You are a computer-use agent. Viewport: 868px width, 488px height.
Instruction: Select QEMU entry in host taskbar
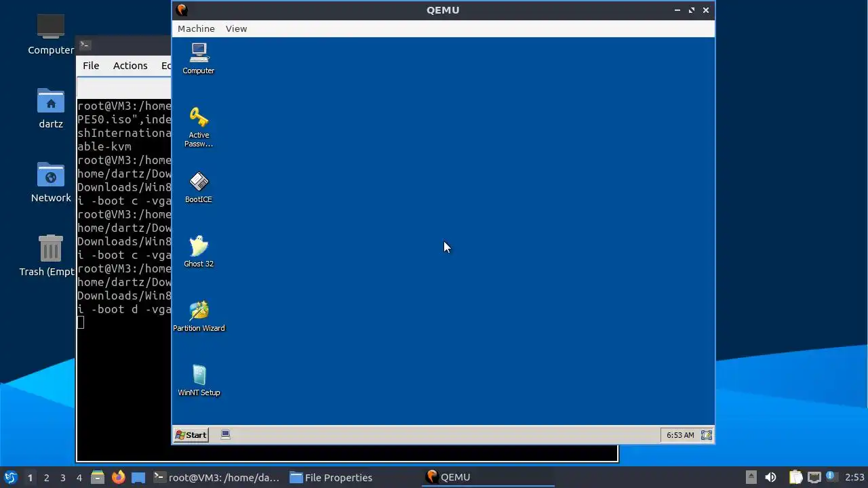(488, 477)
